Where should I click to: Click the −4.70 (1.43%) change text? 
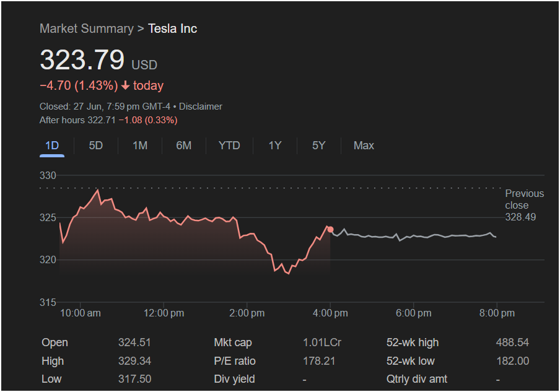pyautogui.click(x=79, y=85)
